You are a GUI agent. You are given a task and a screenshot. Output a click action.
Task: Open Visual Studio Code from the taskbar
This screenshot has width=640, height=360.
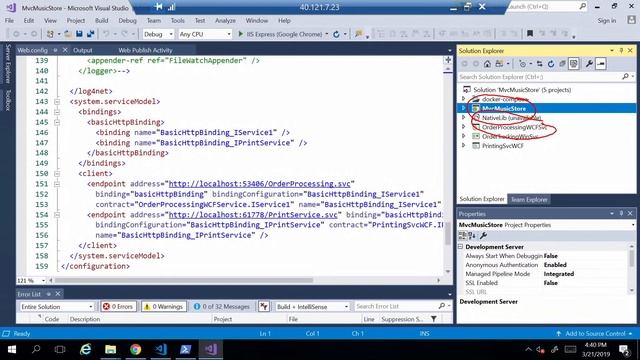(161, 349)
